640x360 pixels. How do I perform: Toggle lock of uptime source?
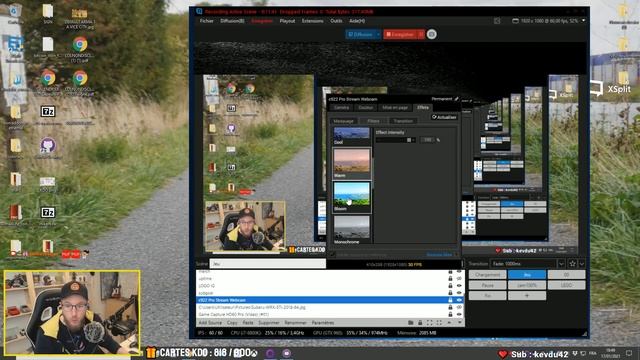click(450, 278)
